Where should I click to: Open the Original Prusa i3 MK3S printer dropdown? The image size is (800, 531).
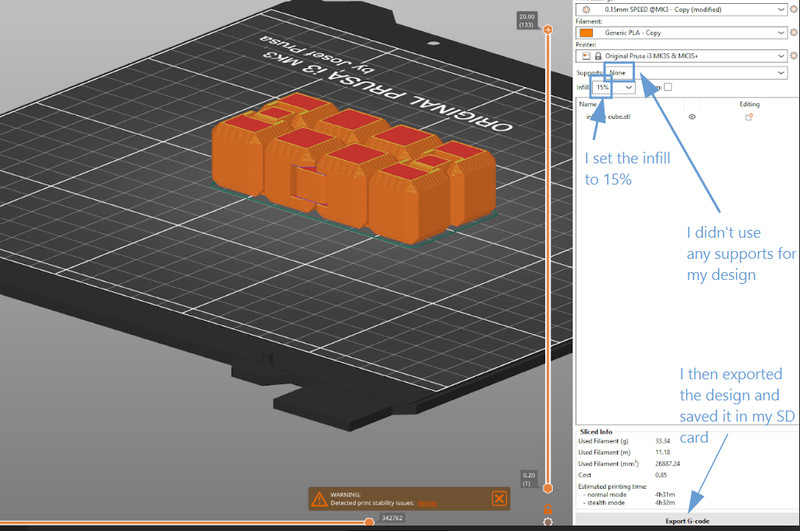[681, 56]
